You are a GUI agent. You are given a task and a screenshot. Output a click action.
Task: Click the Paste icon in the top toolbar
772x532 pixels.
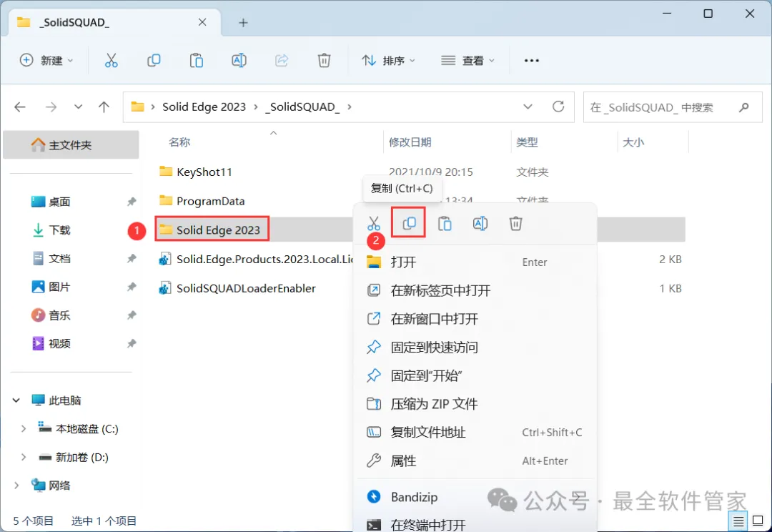(197, 61)
